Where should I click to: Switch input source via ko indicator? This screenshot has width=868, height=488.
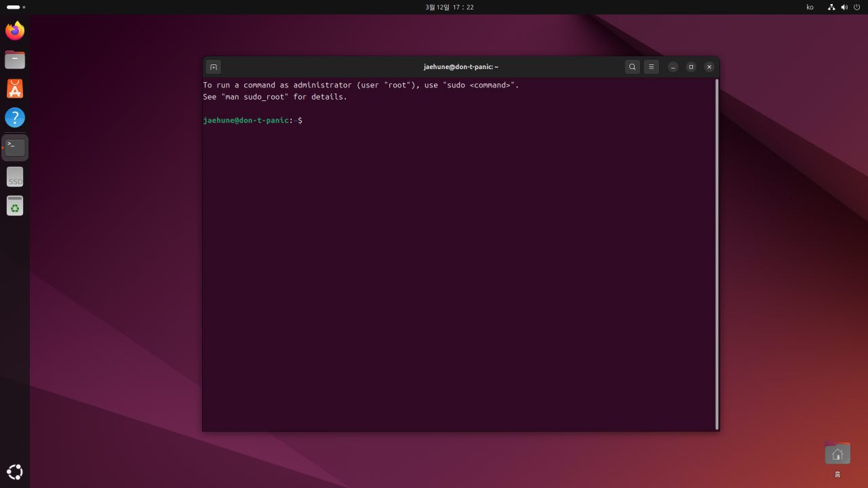coord(810,7)
